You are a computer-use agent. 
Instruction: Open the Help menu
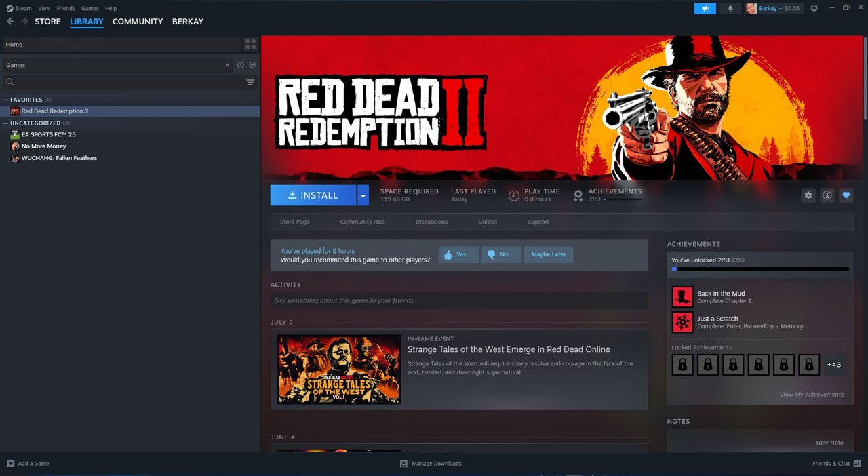pos(111,8)
